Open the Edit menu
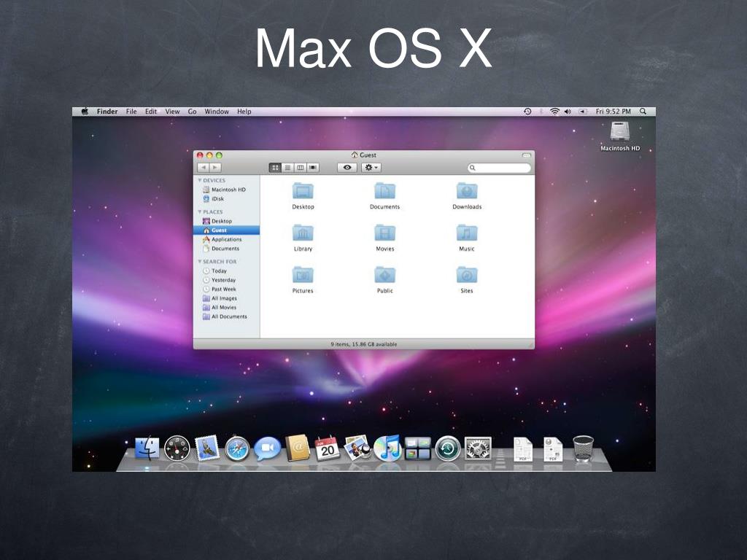The height and width of the screenshot is (560, 747). 151,112
